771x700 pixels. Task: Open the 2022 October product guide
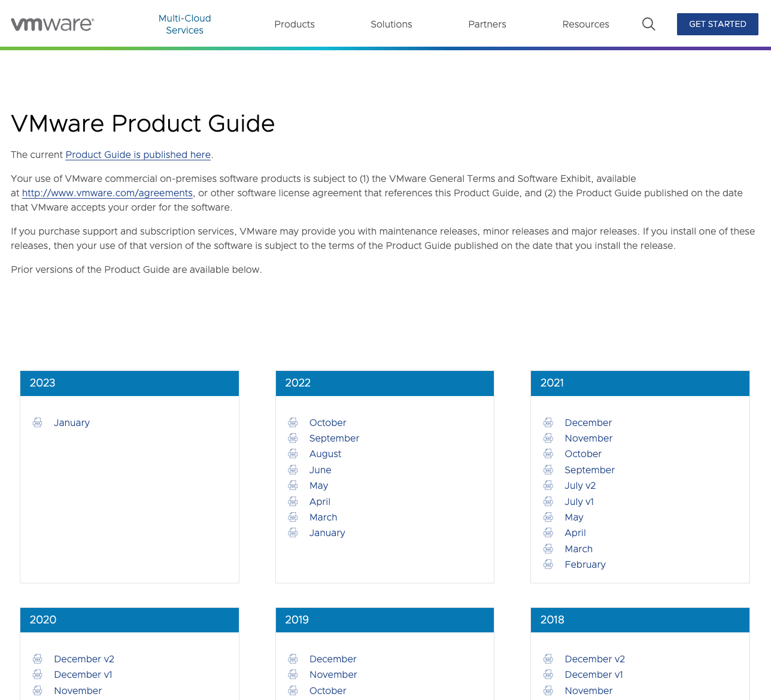pyautogui.click(x=327, y=422)
